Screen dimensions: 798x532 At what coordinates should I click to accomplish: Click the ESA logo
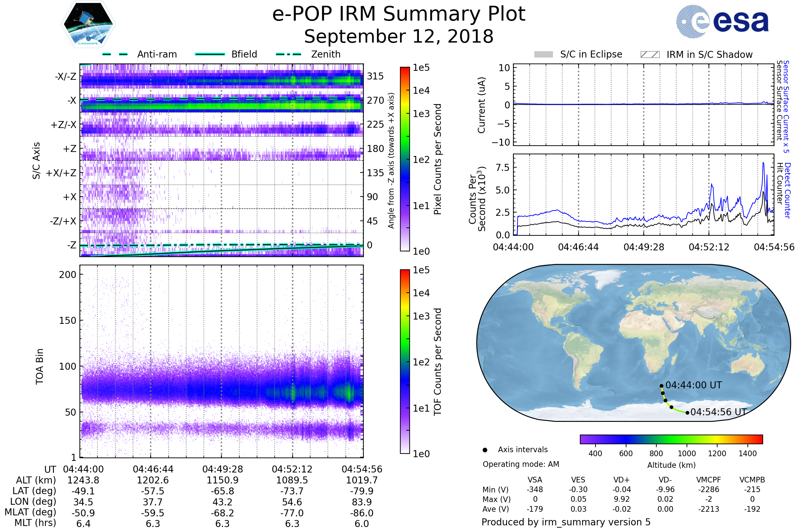pyautogui.click(x=722, y=22)
